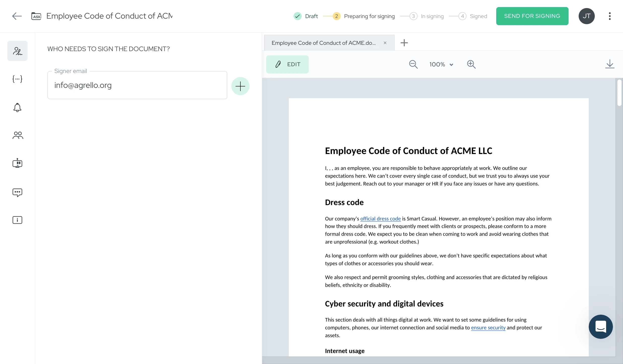This screenshot has width=623, height=364.
Task: Open the notifications bell sidebar icon
Action: (17, 107)
